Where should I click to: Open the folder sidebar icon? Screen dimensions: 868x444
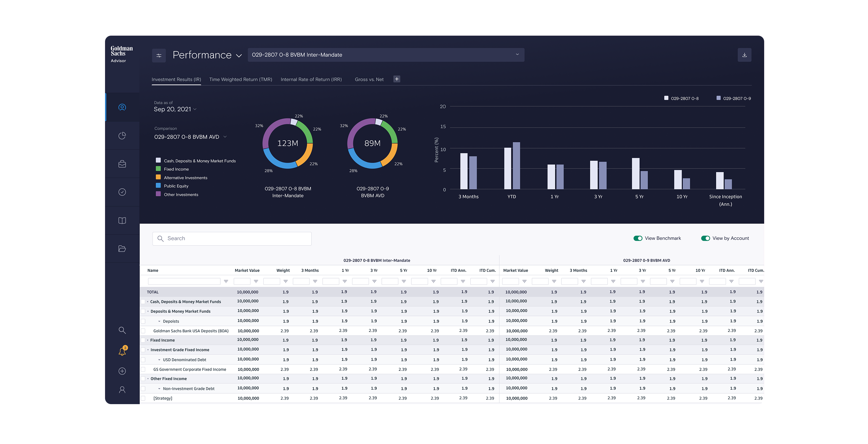click(x=122, y=249)
